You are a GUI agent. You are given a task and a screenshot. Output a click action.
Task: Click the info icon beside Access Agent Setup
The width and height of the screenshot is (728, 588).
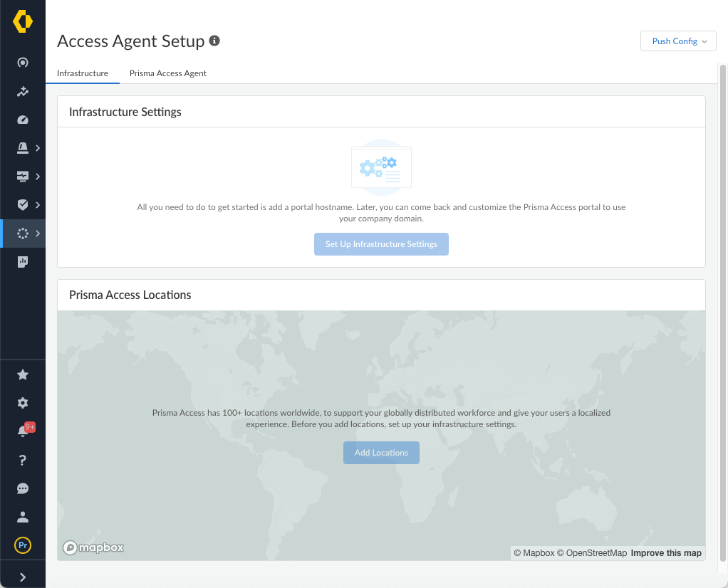(x=214, y=41)
